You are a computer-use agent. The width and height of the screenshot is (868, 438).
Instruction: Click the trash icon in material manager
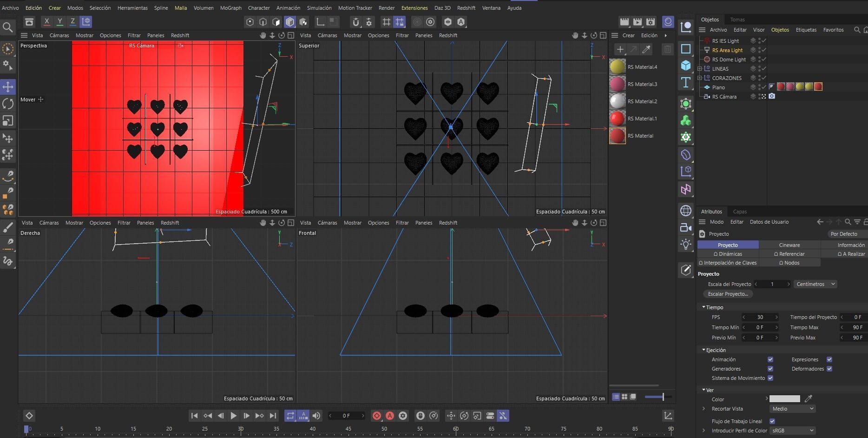667,49
